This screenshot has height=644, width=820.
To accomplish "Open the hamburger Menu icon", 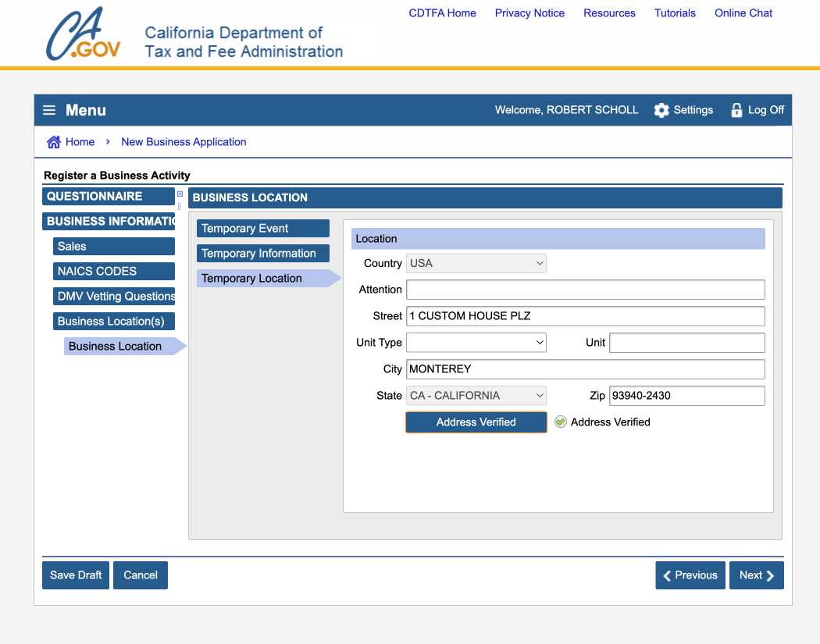I will tap(49, 110).
